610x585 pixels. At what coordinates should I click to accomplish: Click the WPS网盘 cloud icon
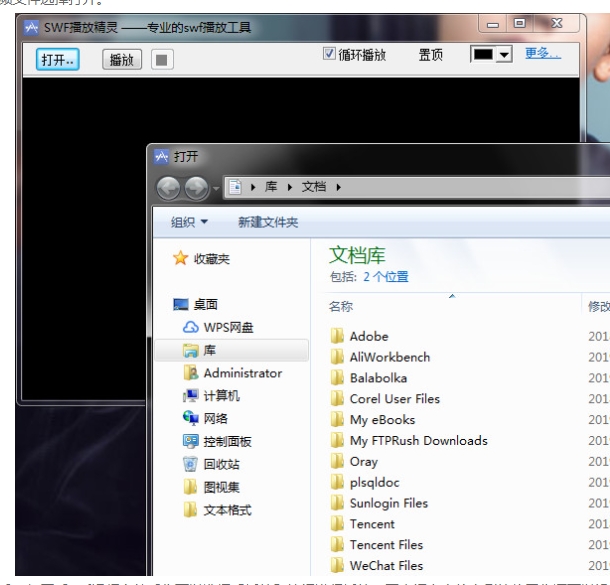tap(191, 328)
